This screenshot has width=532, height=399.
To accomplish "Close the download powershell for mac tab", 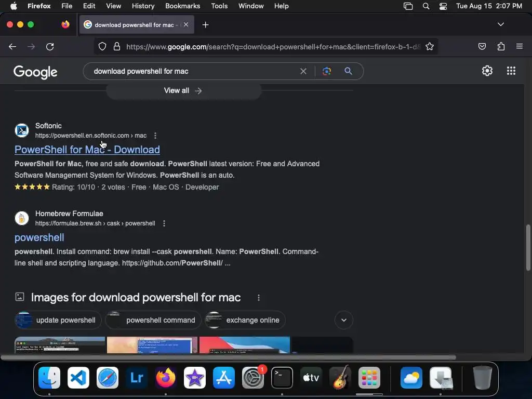I will coord(186,24).
